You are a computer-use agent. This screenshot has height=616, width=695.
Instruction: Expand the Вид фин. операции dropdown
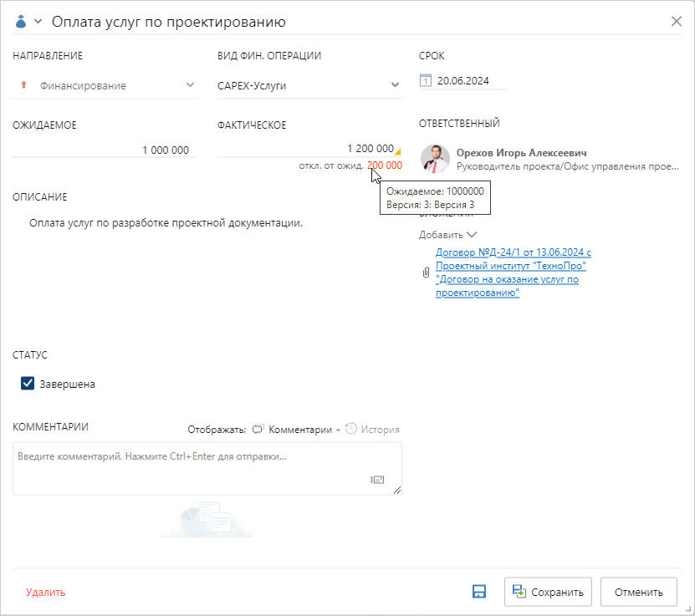396,85
